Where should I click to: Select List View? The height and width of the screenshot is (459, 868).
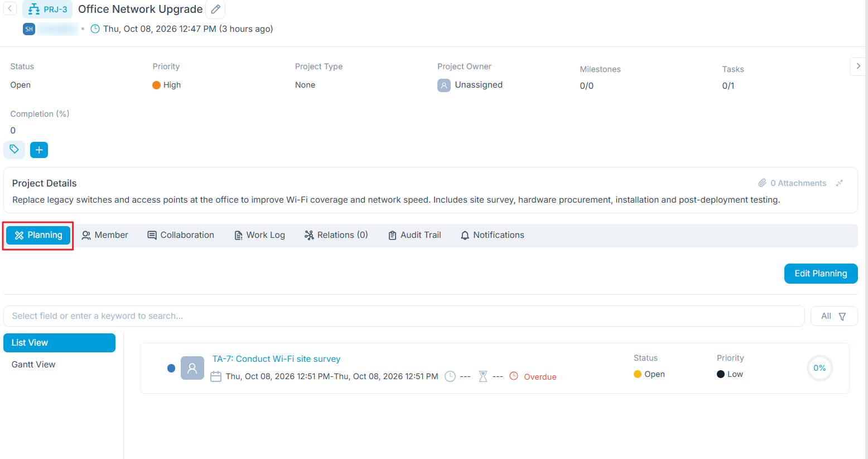[59, 343]
